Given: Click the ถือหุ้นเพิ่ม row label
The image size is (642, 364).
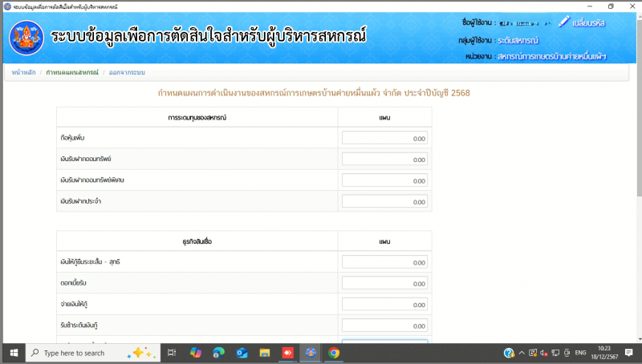Looking at the screenshot, I should (x=72, y=138).
